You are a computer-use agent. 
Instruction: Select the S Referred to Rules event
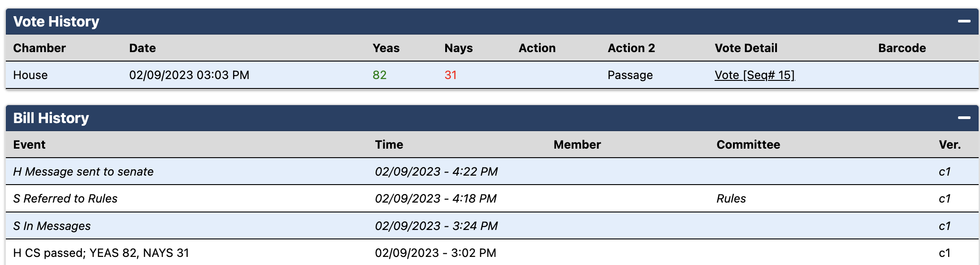tap(65, 199)
